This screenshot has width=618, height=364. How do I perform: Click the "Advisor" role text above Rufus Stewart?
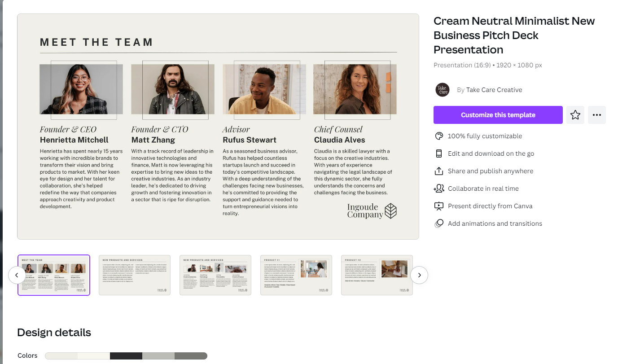237,129
